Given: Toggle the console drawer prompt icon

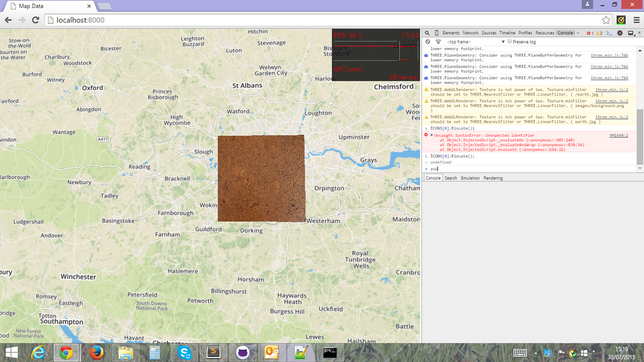Looking at the screenshot, I should coord(610,33).
